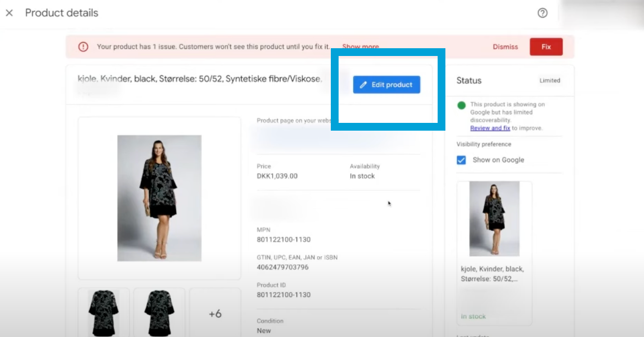Click "Review and fix" to improve discoverability
Image resolution: width=644 pixels, height=337 pixels.
tap(489, 128)
